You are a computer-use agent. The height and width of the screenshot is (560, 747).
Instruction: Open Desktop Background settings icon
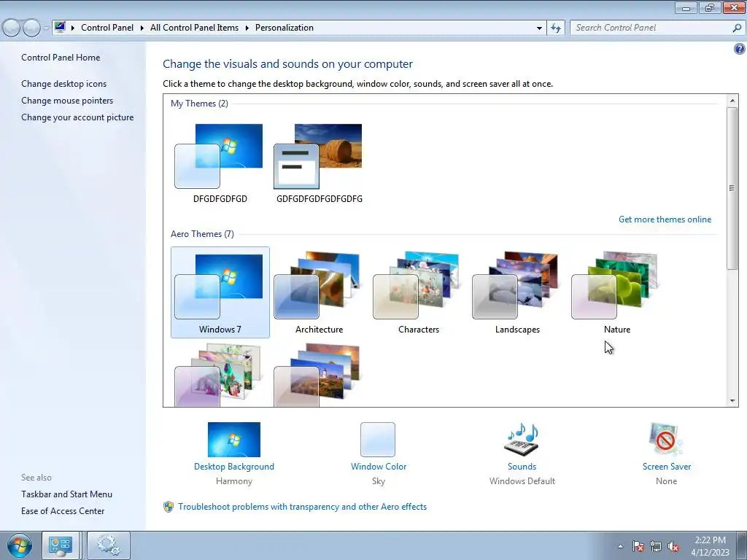click(234, 440)
